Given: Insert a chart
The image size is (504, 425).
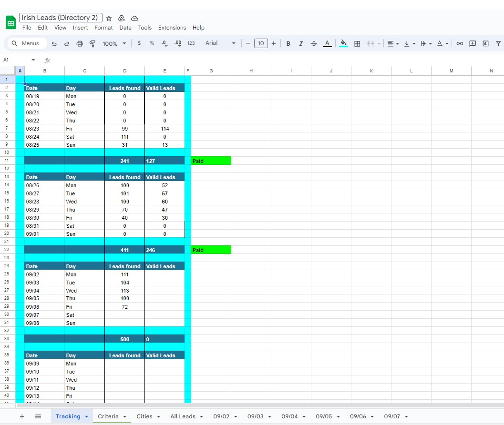Looking at the screenshot, I should [485, 44].
